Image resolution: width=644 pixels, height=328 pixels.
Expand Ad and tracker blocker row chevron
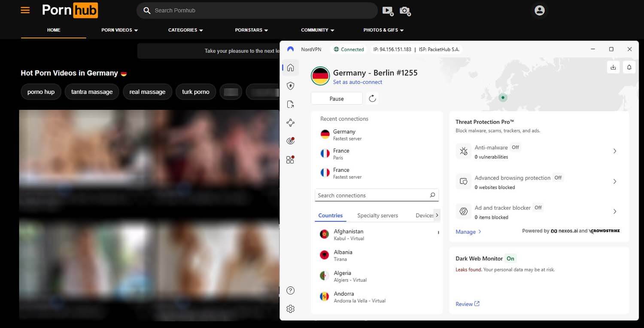(x=615, y=212)
